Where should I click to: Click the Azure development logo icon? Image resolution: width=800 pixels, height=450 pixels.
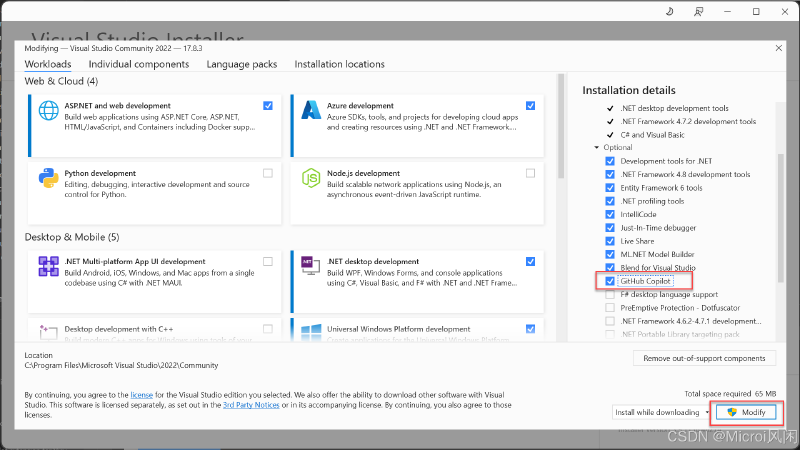[311, 110]
